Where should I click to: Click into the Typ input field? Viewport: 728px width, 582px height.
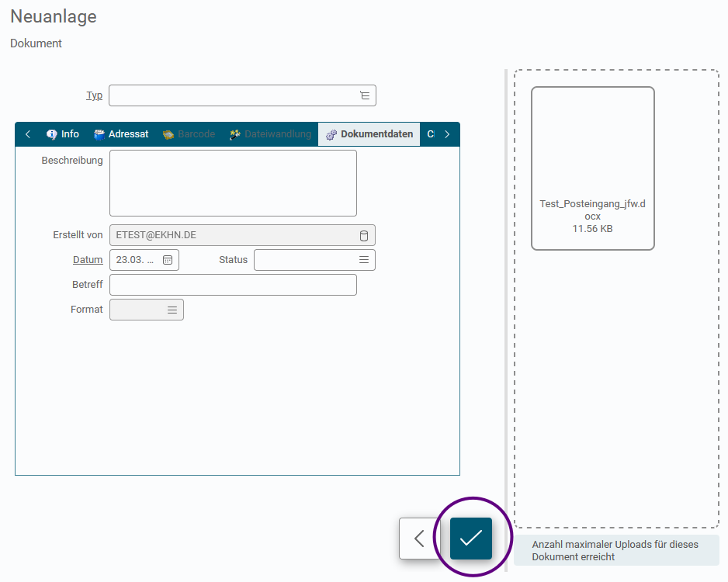coord(242,95)
